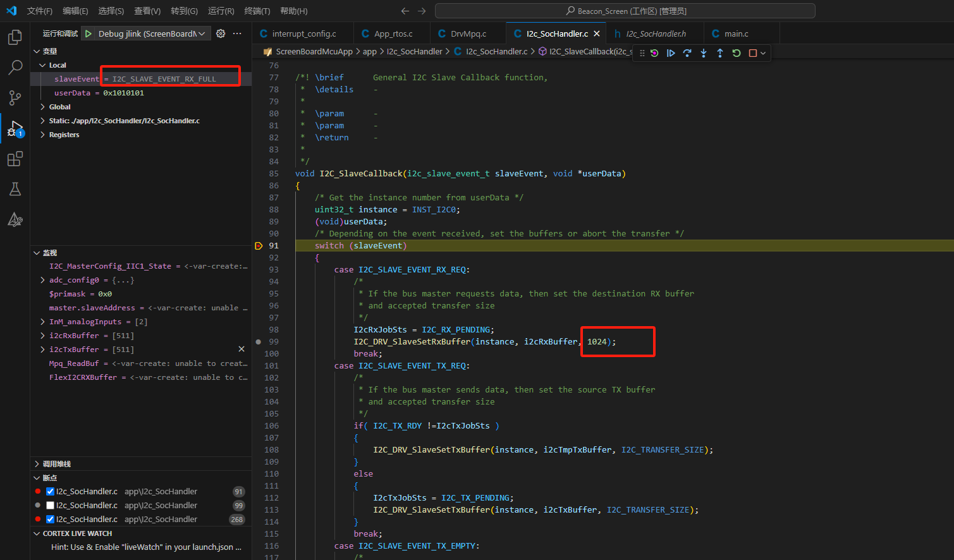Open the CMake sidebar view
Image resolution: width=954 pixels, height=560 pixels.
15,219
